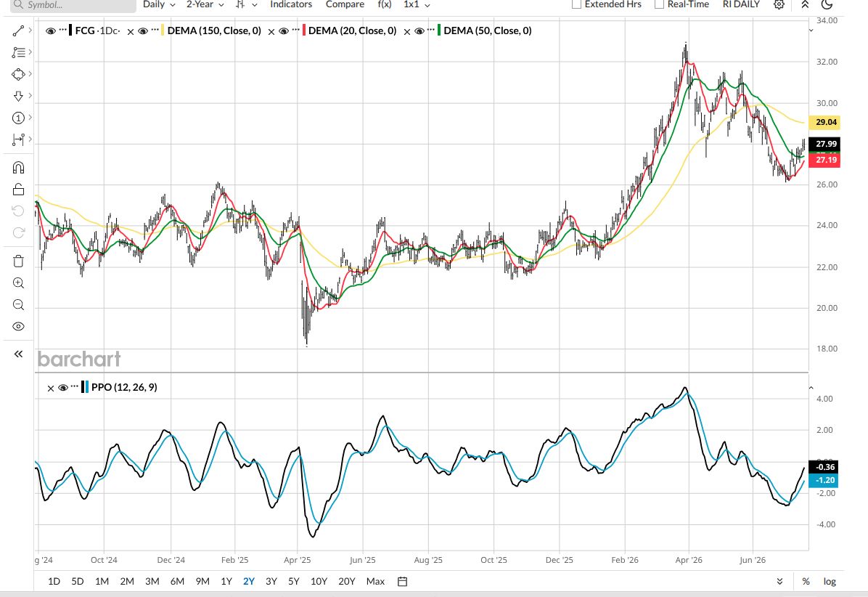Click the lock drawings icon
The width and height of the screenshot is (868, 597).
point(18,190)
